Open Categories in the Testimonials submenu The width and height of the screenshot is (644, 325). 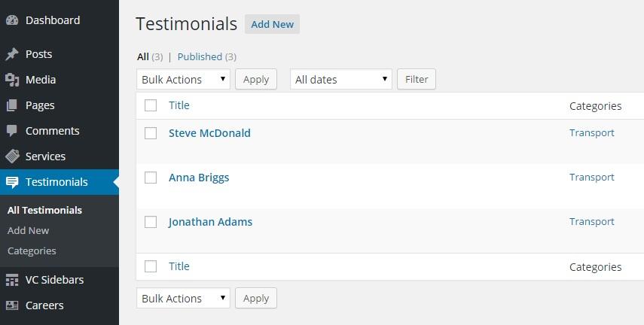coord(32,251)
